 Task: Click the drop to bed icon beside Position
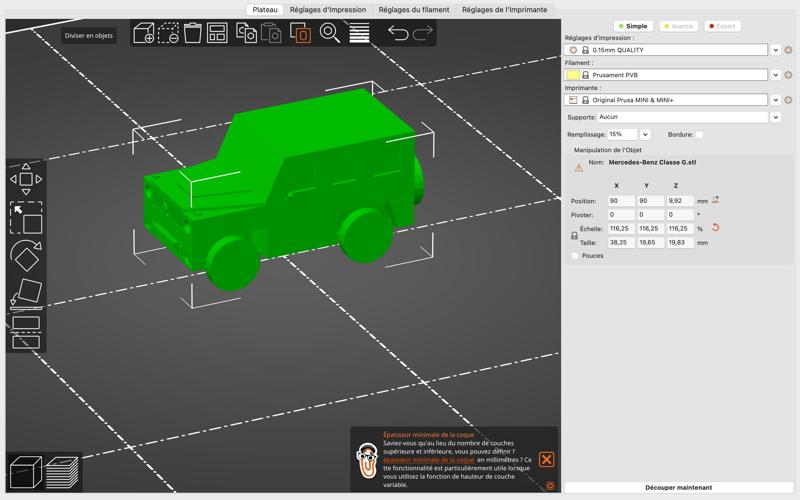715,200
